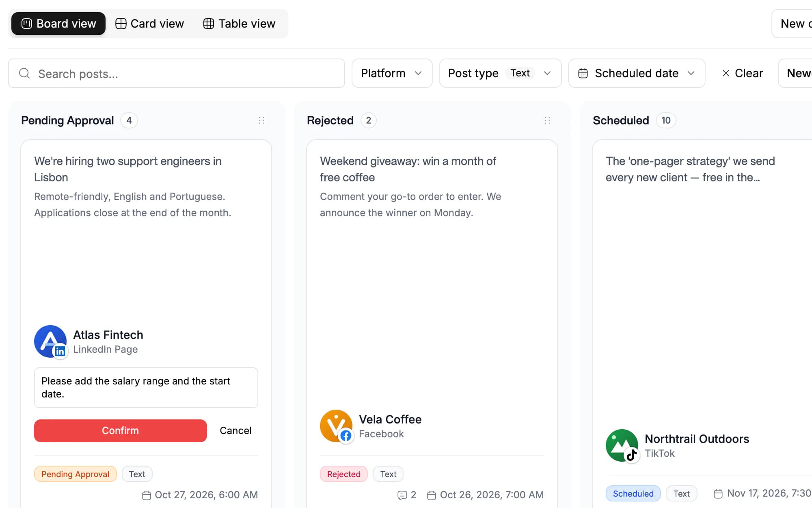The image size is (812, 508).
Task: Open the Table view tab
Action: pos(239,24)
